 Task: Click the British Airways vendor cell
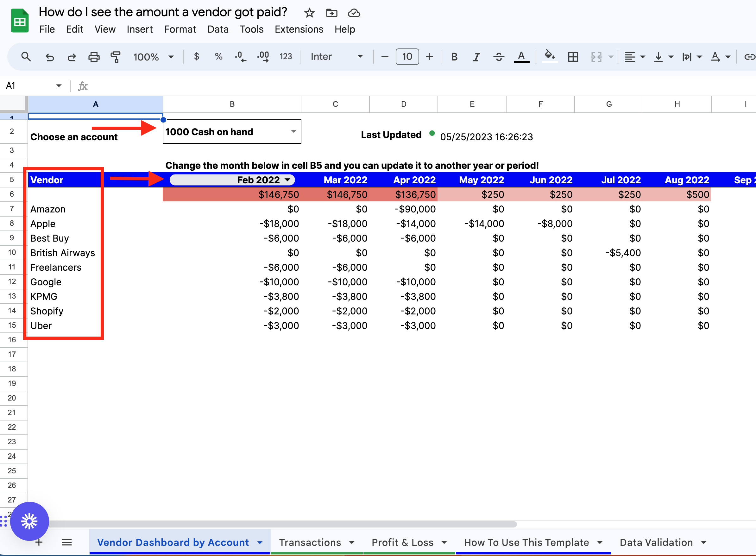(95, 253)
